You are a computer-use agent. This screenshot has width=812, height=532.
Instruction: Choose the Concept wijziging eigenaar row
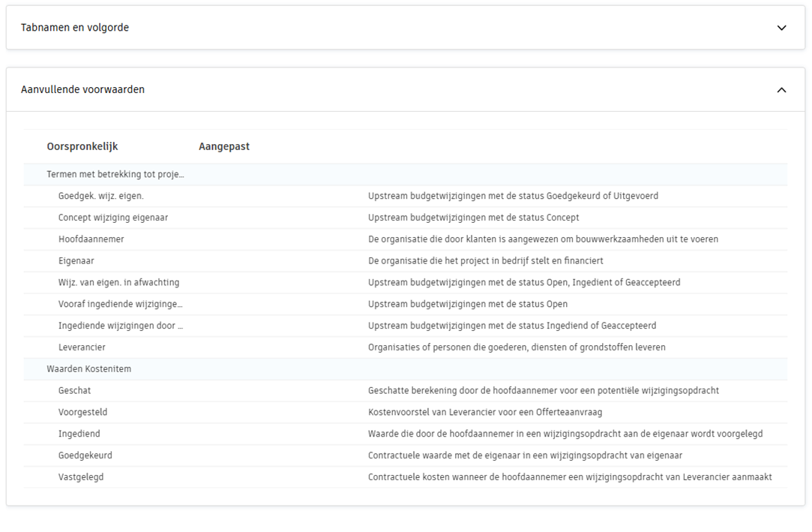click(113, 218)
